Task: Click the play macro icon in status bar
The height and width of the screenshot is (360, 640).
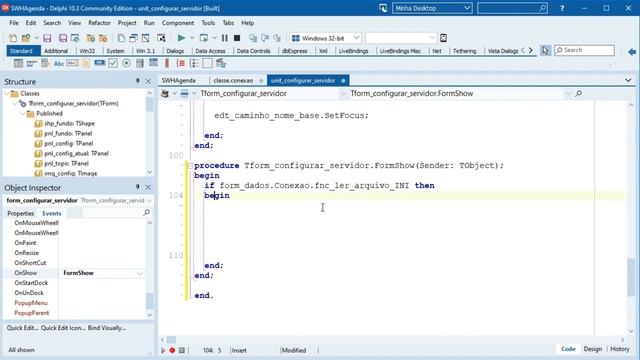Action: coord(163,350)
